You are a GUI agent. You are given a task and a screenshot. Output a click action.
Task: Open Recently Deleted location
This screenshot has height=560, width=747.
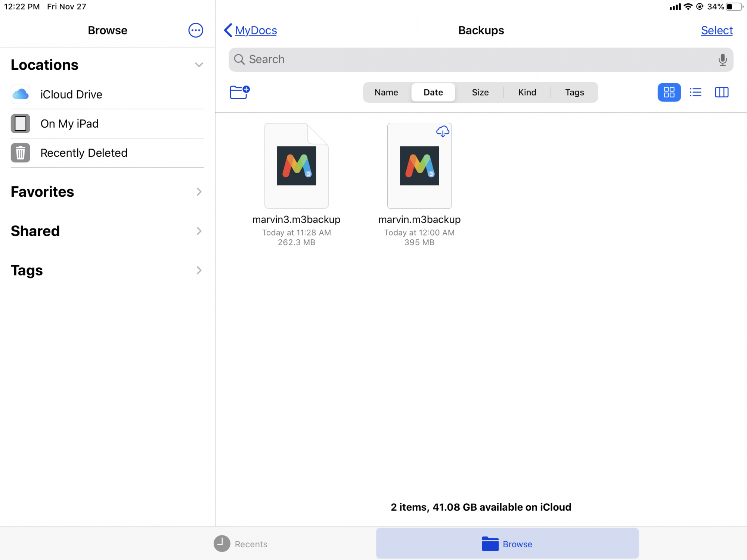[x=108, y=153]
